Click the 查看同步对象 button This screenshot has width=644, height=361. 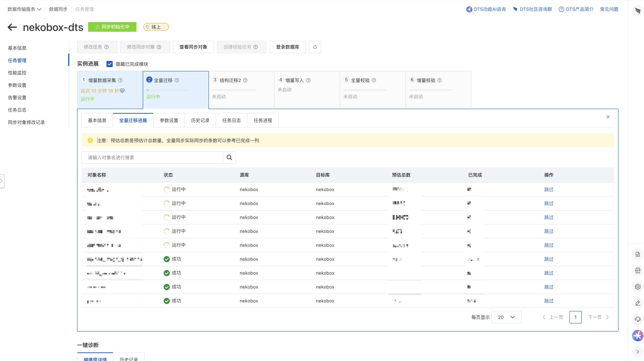point(193,47)
